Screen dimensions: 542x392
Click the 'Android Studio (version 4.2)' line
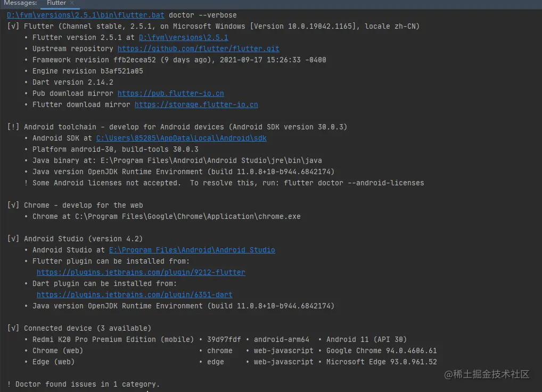(x=75, y=239)
